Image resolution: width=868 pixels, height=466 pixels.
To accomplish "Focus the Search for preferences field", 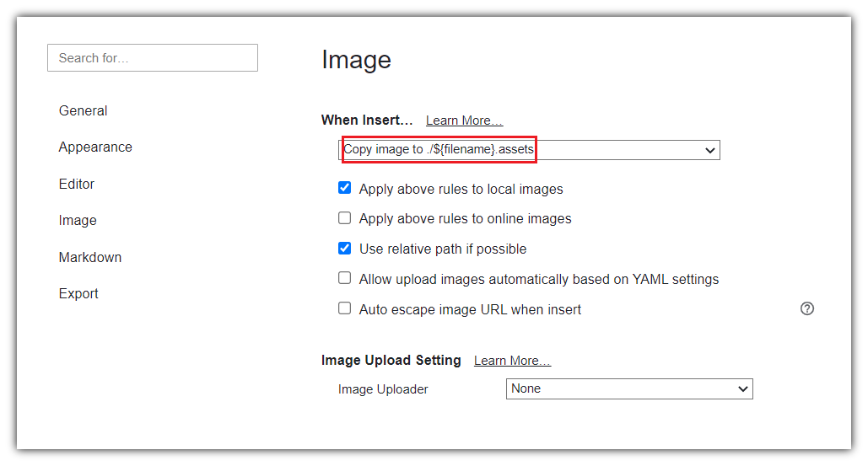I will coord(153,58).
